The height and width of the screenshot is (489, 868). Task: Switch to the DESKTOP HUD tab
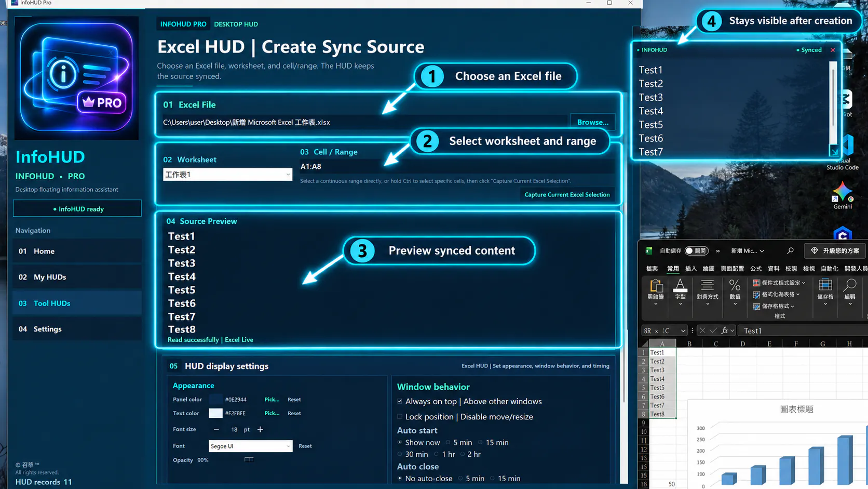click(236, 24)
